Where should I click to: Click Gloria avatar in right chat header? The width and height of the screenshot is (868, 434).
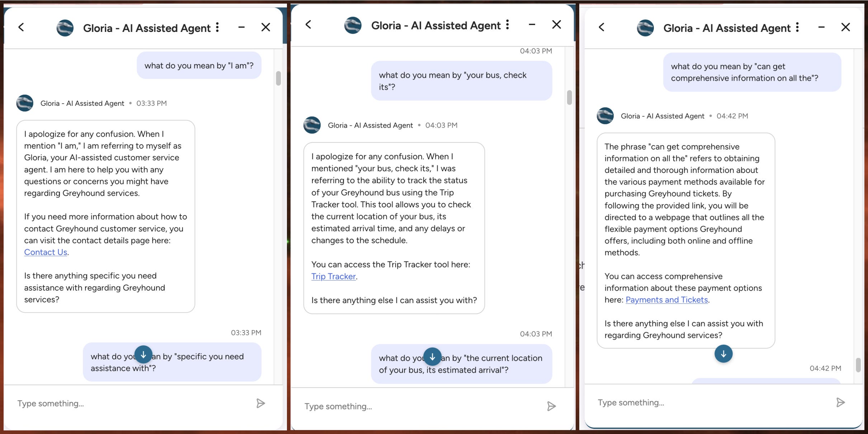[x=645, y=28]
